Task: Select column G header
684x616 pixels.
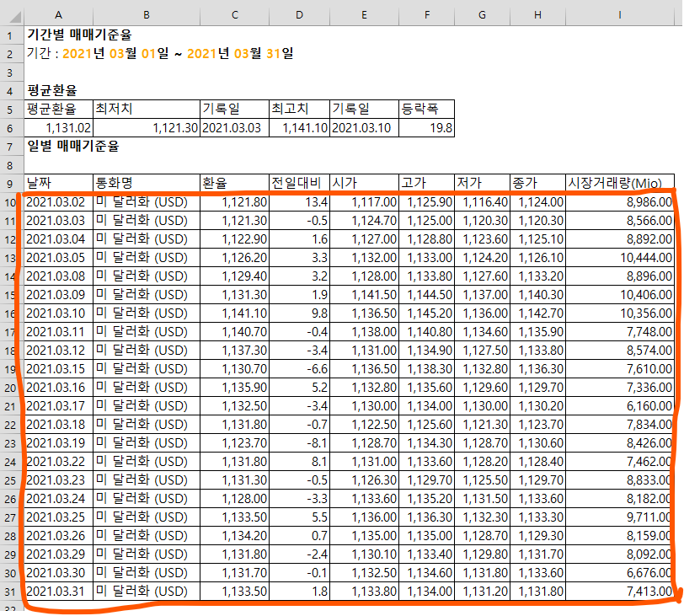Action: tap(482, 15)
